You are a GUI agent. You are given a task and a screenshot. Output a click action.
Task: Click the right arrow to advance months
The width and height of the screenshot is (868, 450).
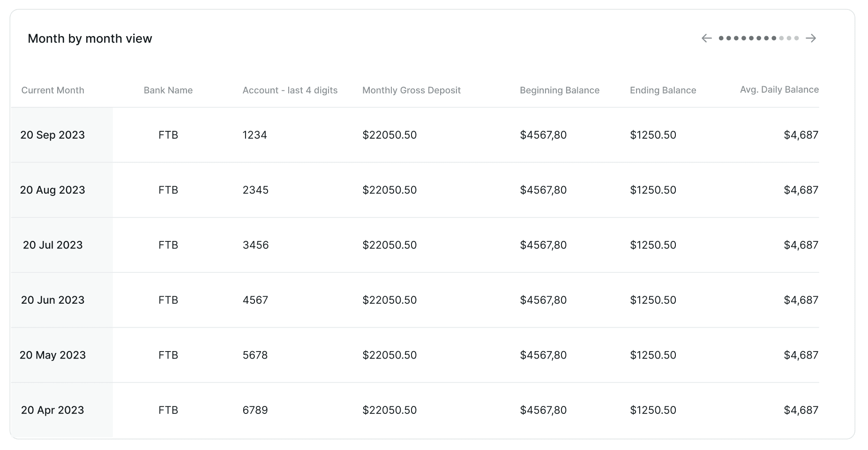point(811,38)
